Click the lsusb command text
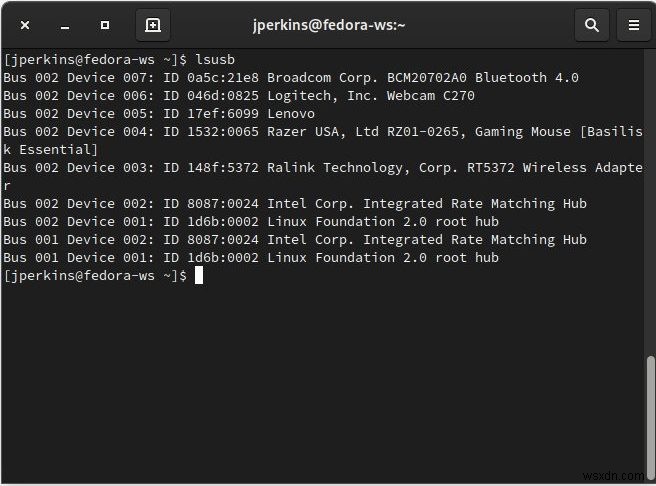The height and width of the screenshot is (486, 656). (x=215, y=59)
